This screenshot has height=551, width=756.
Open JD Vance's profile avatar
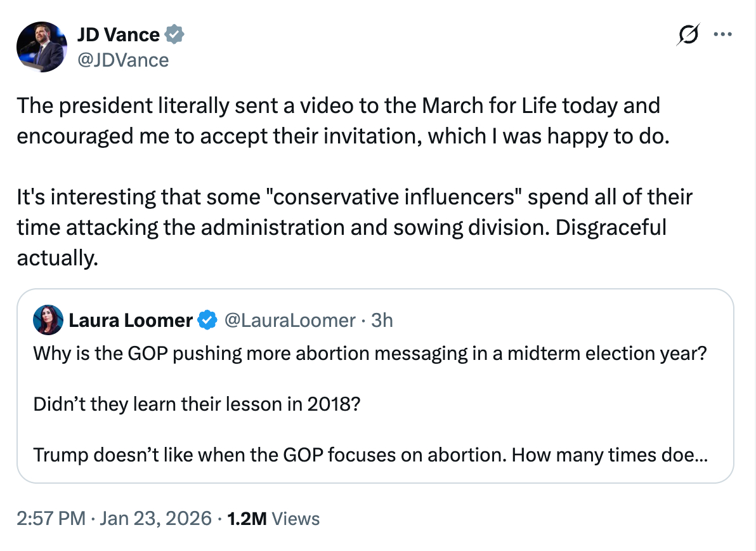tap(42, 46)
